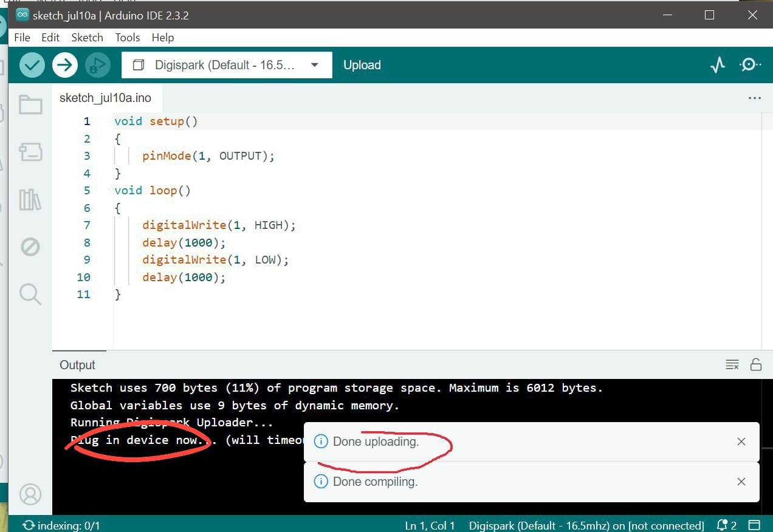Open the Digispark board selector dropdown
The image size is (773, 532).
[227, 65]
